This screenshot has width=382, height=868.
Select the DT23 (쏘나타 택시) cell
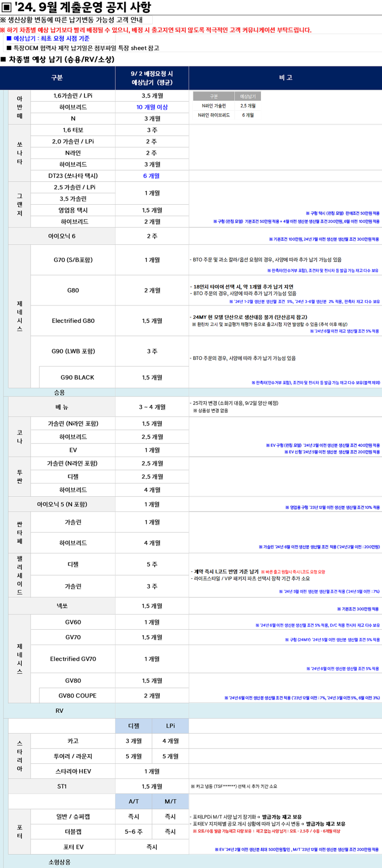73,176
